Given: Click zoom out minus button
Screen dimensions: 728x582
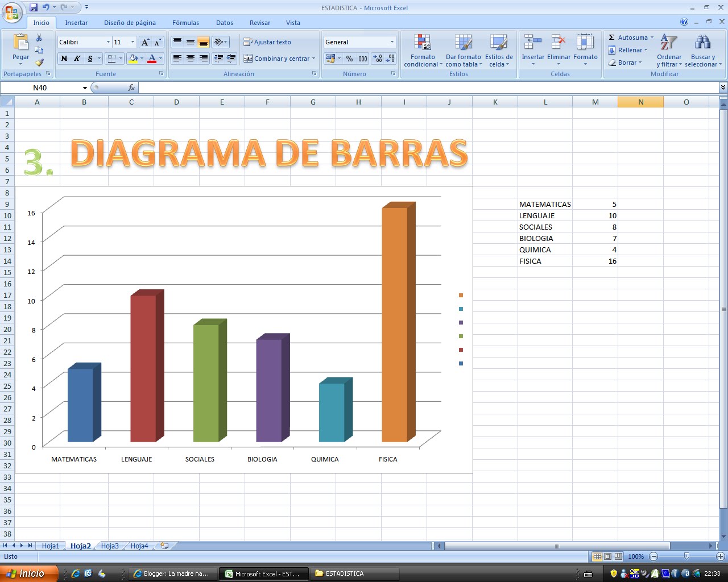Looking at the screenshot, I should [x=653, y=556].
